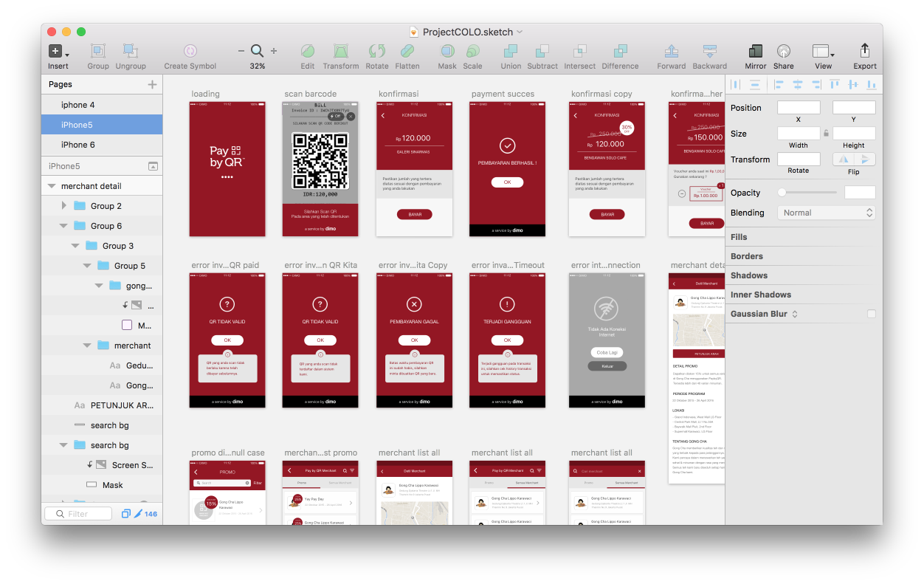This screenshot has height=584, width=924.
Task: Open the Blending mode dropdown
Action: [826, 213]
